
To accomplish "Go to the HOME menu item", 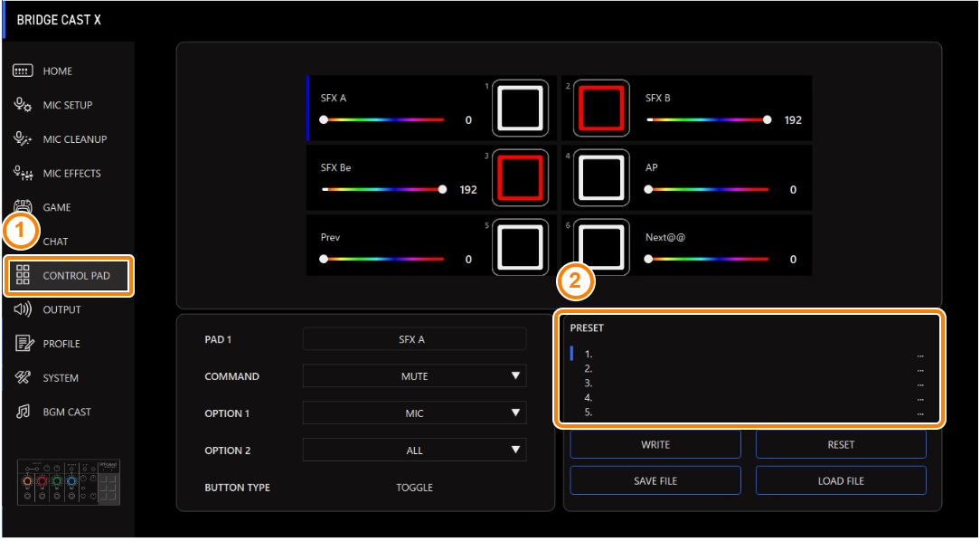I will pos(58,71).
